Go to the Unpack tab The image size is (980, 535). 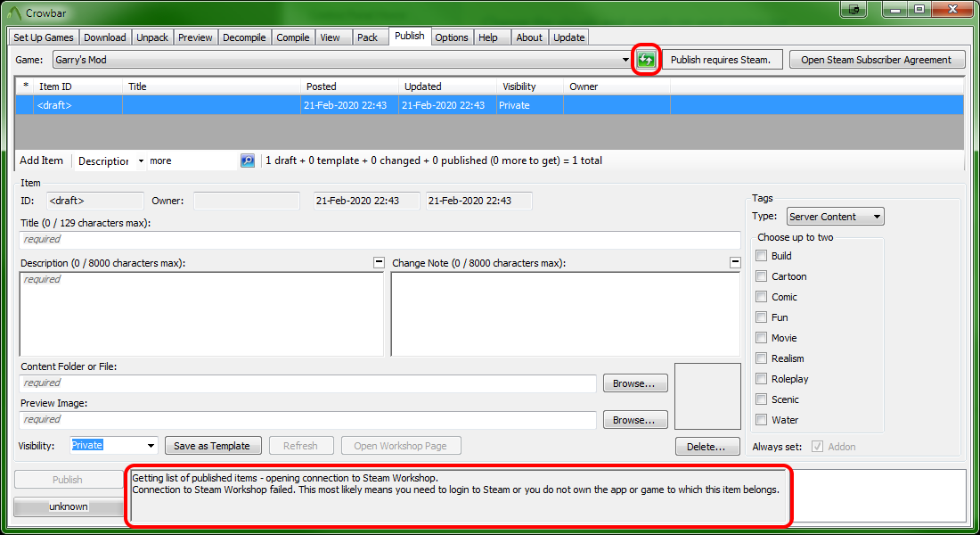pyautogui.click(x=152, y=37)
